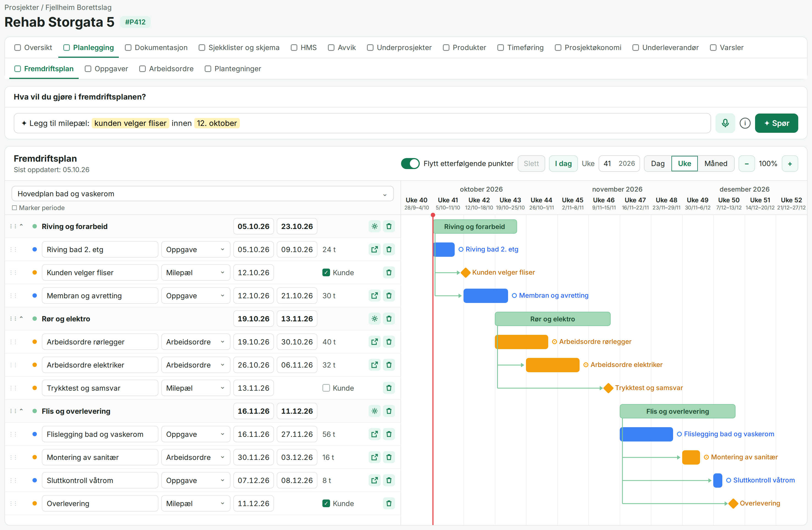The width and height of the screenshot is (812, 530).
Task: Open settings gear for Rør og elektro
Action: point(374,319)
